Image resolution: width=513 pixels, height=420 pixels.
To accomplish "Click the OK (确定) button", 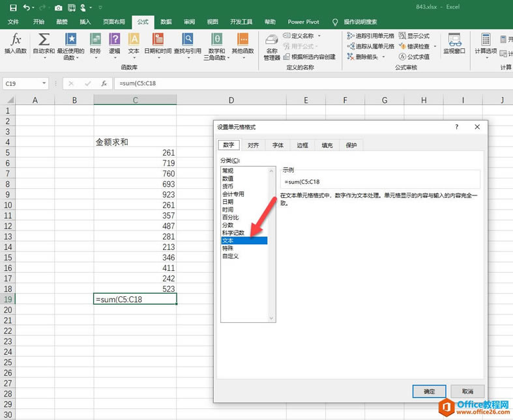I will 430,391.
